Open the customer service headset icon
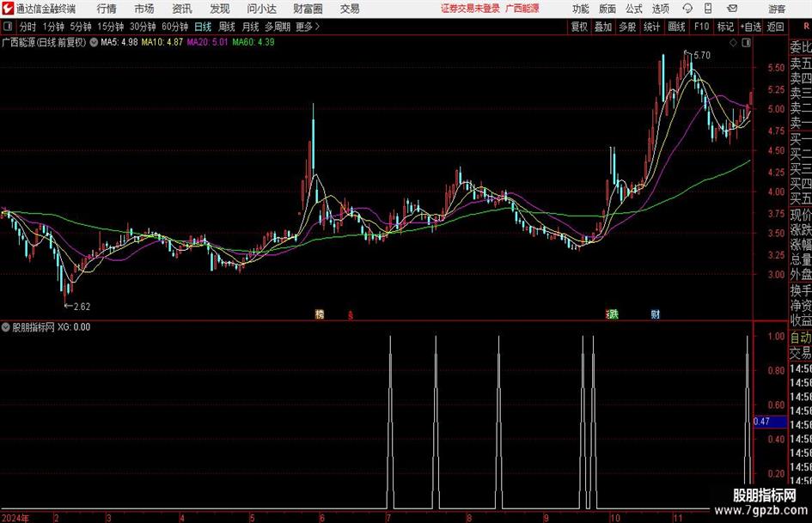 pyautogui.click(x=687, y=9)
